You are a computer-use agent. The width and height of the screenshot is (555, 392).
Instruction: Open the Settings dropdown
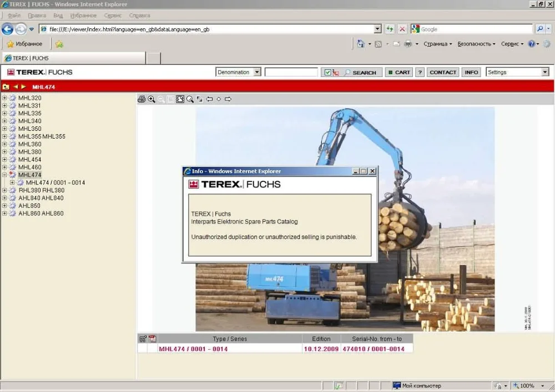(x=545, y=72)
